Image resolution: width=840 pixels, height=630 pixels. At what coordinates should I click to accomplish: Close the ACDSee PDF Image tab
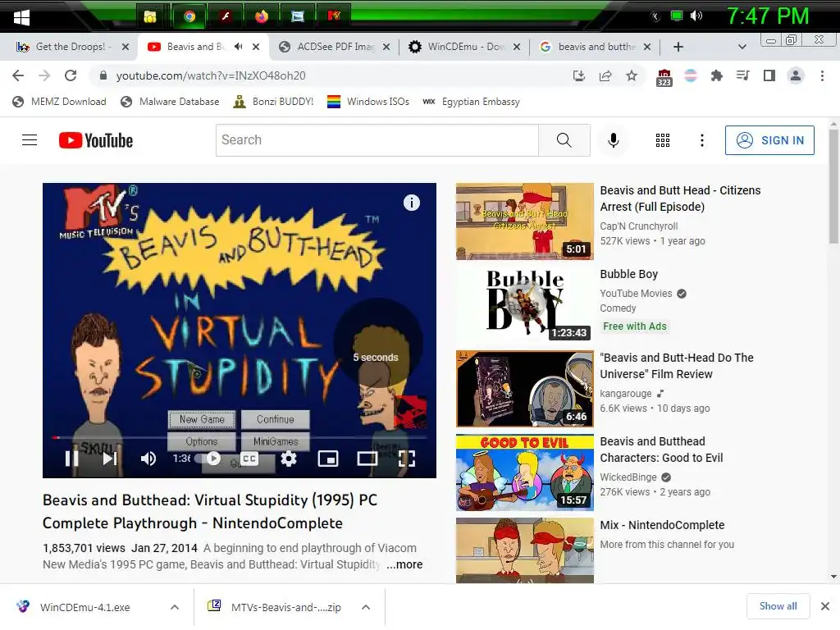point(386,47)
